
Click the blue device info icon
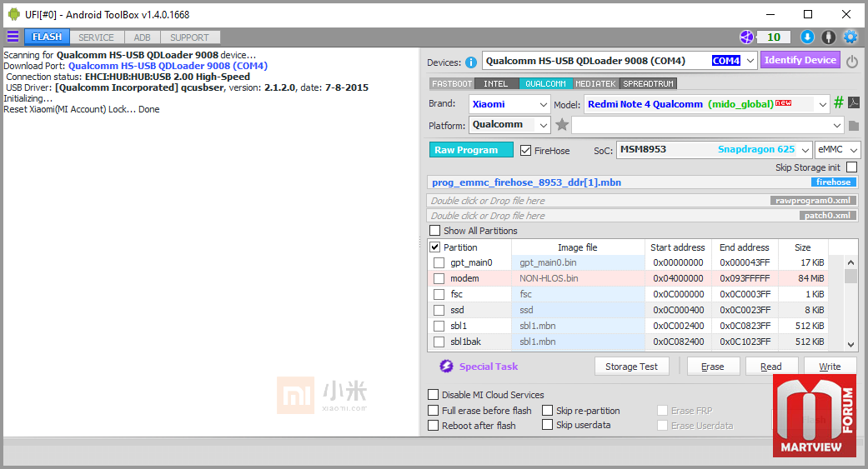[x=471, y=62]
